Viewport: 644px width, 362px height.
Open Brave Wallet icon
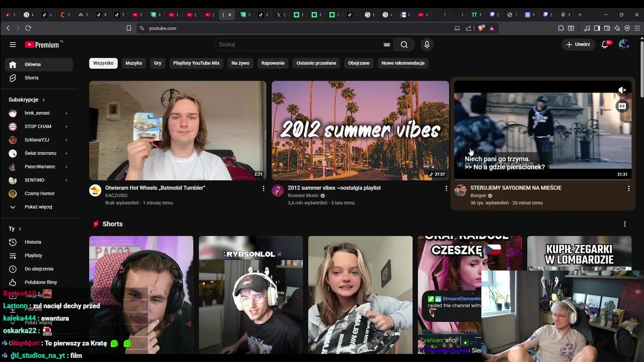pyautogui.click(x=607, y=28)
